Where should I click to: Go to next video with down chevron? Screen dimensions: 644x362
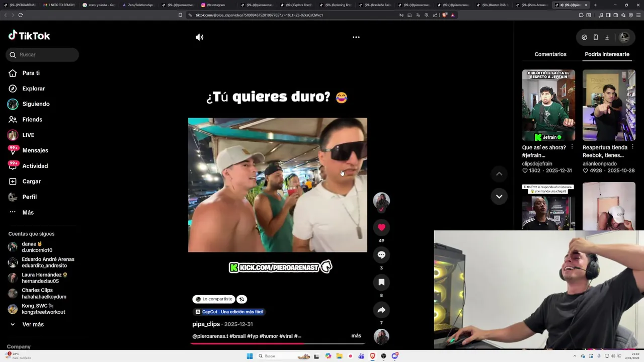(x=499, y=197)
